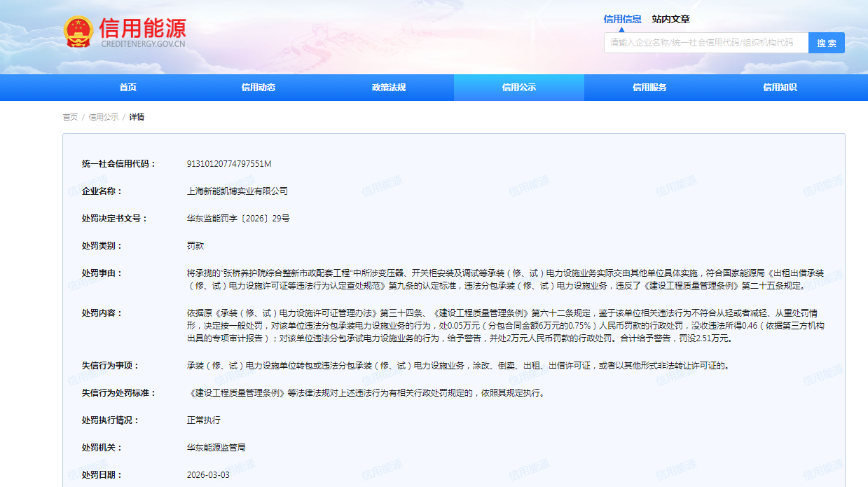This screenshot has height=487, width=868.
Task: Click the document number 华东监能罚字〔2026〕29号
Action: pos(238,219)
